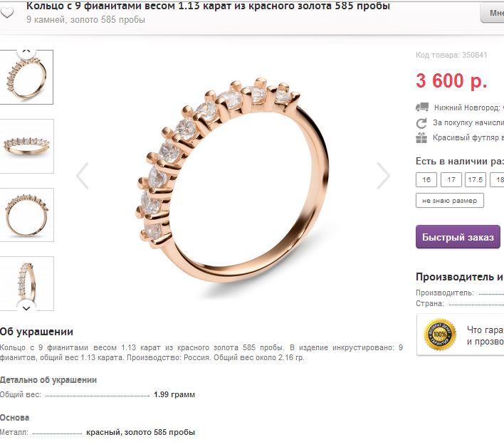Open the upright ring thumbnail
The image size is (504, 442).
click(26, 283)
